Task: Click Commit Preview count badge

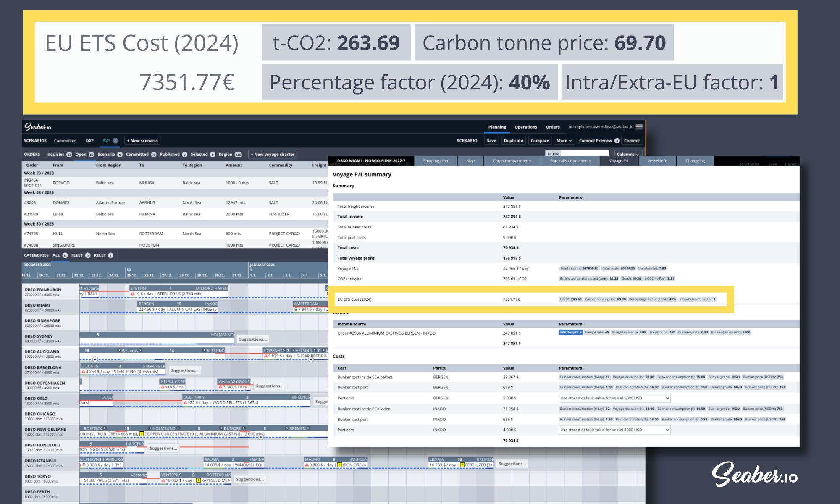Action: 617,141
